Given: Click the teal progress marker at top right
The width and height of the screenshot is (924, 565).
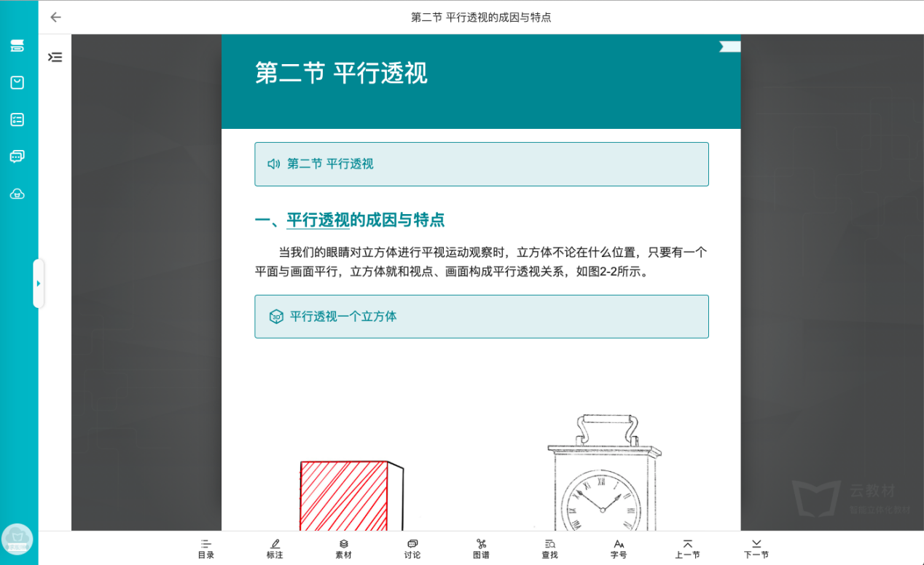Looking at the screenshot, I should point(729,46).
